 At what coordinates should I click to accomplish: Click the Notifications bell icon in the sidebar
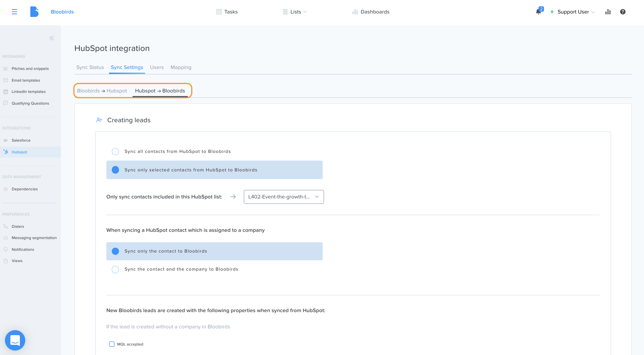pyautogui.click(x=5, y=249)
